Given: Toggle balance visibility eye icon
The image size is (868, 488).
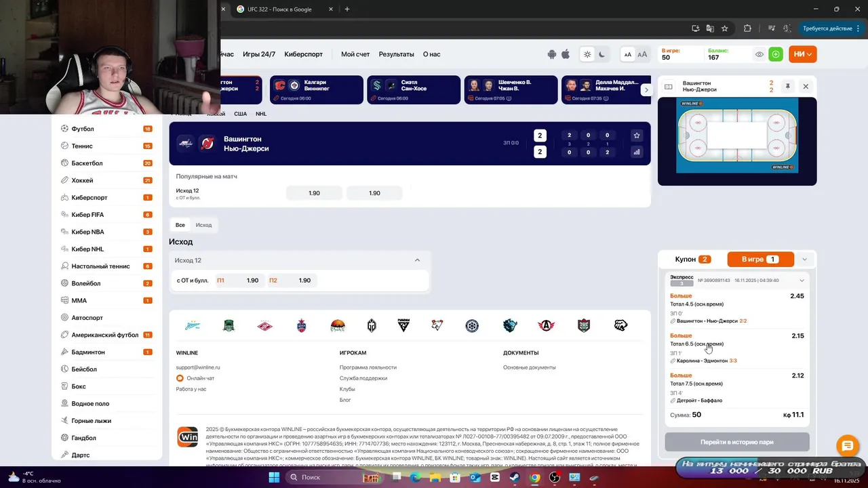Looking at the screenshot, I should (759, 54).
